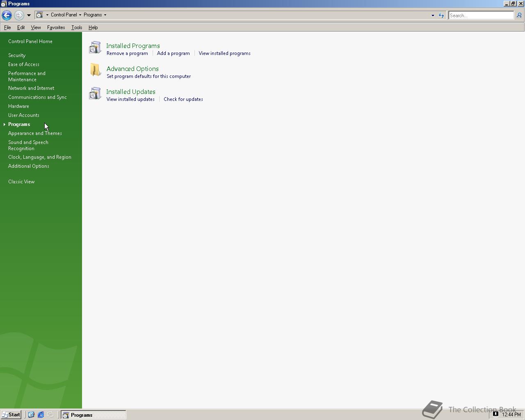Open Communications and Sync category
This screenshot has width=525, height=420.
coord(37,97)
